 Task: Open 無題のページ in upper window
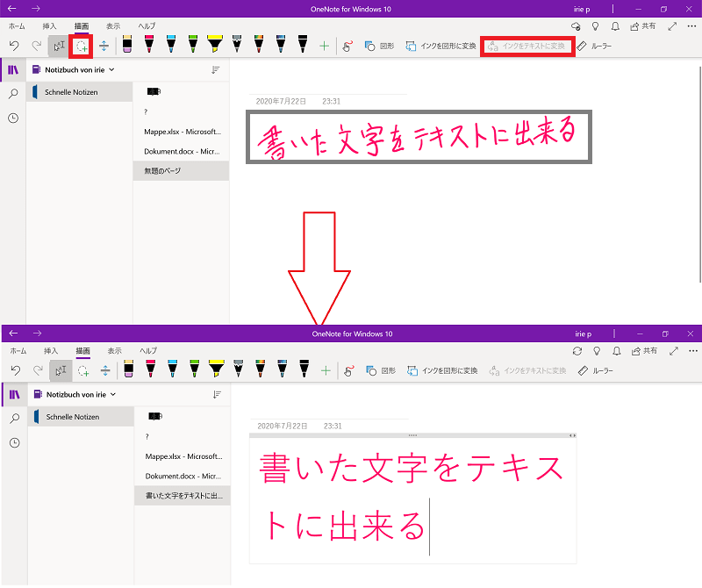coord(182,170)
